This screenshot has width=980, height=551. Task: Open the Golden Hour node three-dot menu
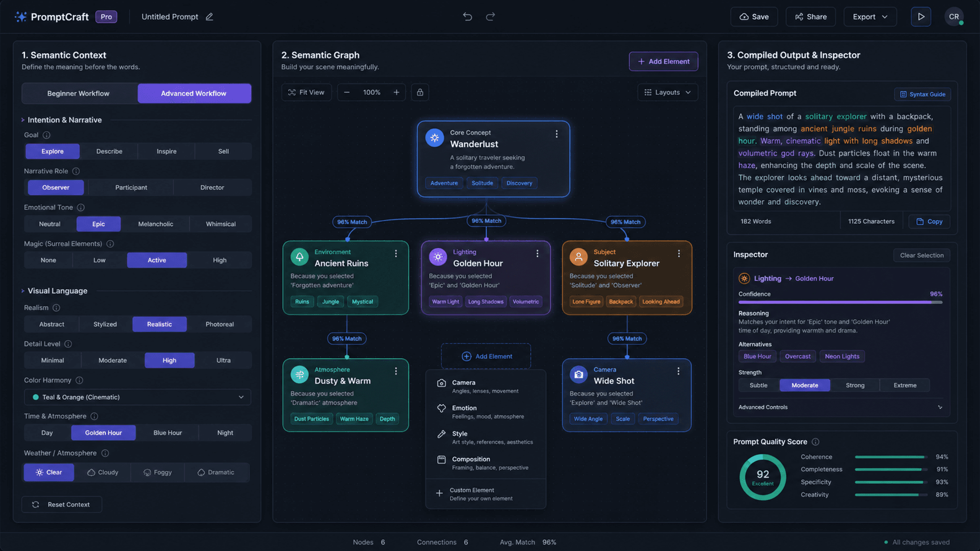click(x=537, y=253)
